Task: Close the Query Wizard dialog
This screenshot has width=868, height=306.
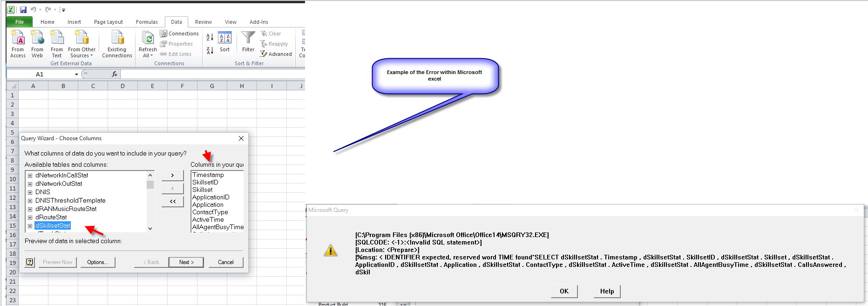Action: (x=241, y=138)
